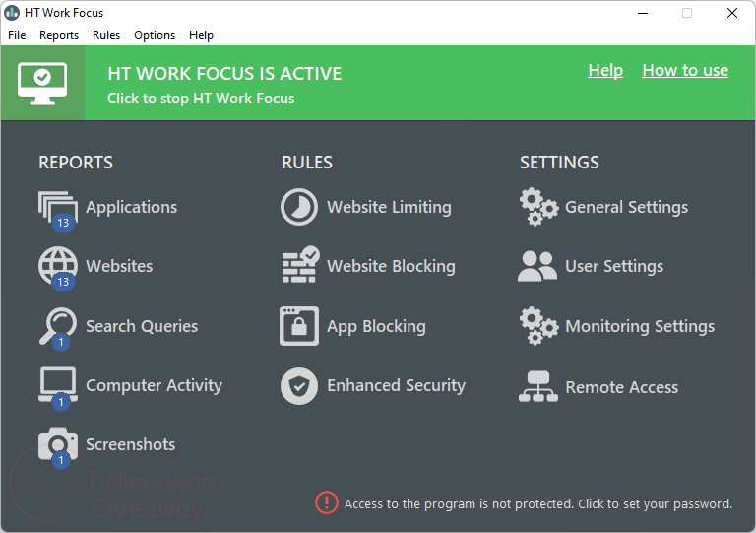The height and width of the screenshot is (533, 756).
Task: Click the App Blocking lock icon
Action: pyautogui.click(x=299, y=326)
